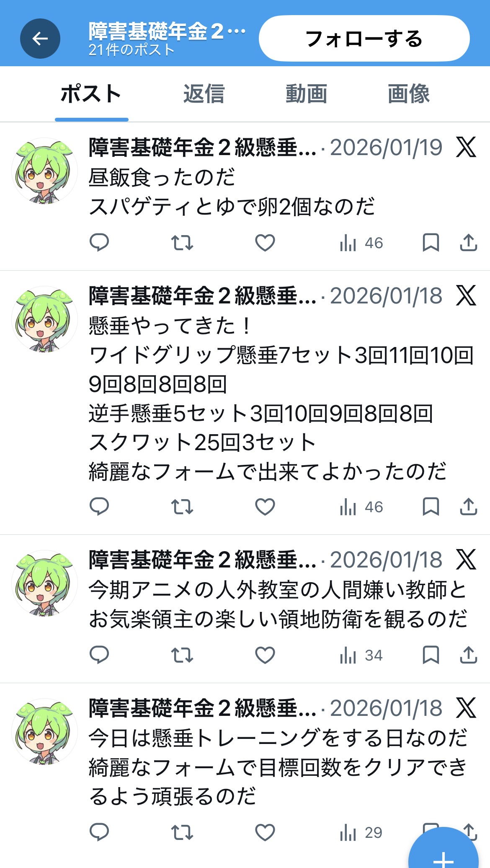Image resolution: width=490 pixels, height=868 pixels.
Task: Open the X logo on 2026/01/19 post
Action: tap(466, 147)
